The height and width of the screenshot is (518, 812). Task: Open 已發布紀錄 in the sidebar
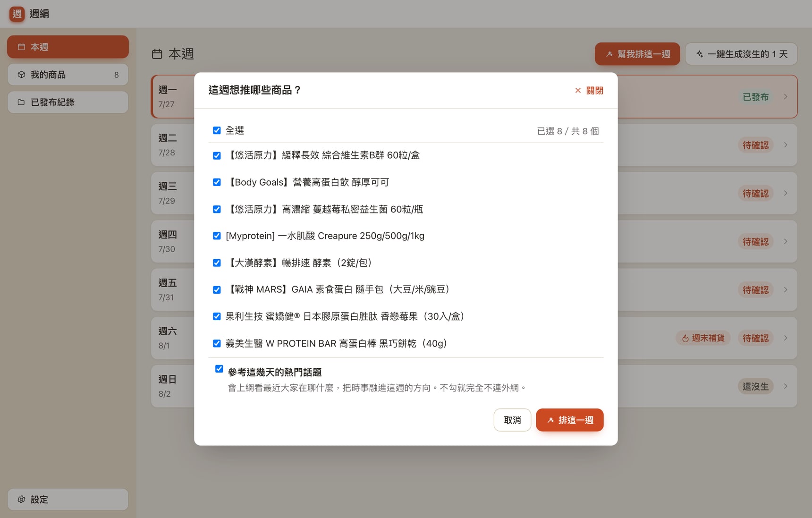point(68,102)
